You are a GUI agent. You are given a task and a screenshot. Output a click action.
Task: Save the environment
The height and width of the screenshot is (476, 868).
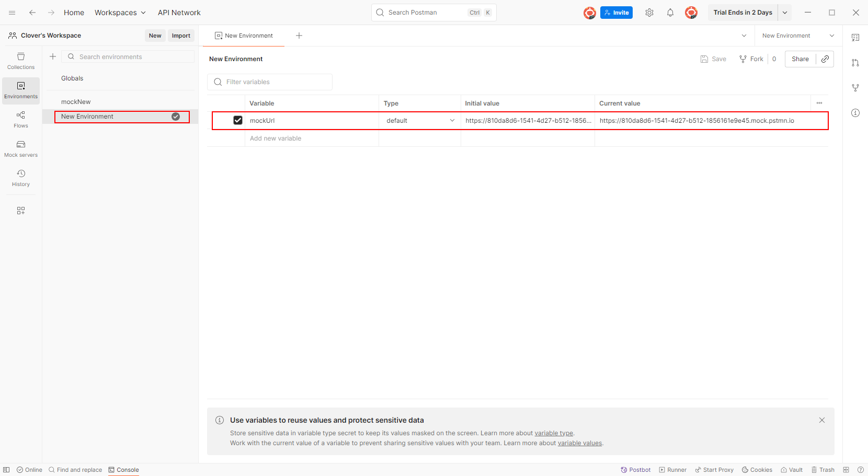point(714,59)
